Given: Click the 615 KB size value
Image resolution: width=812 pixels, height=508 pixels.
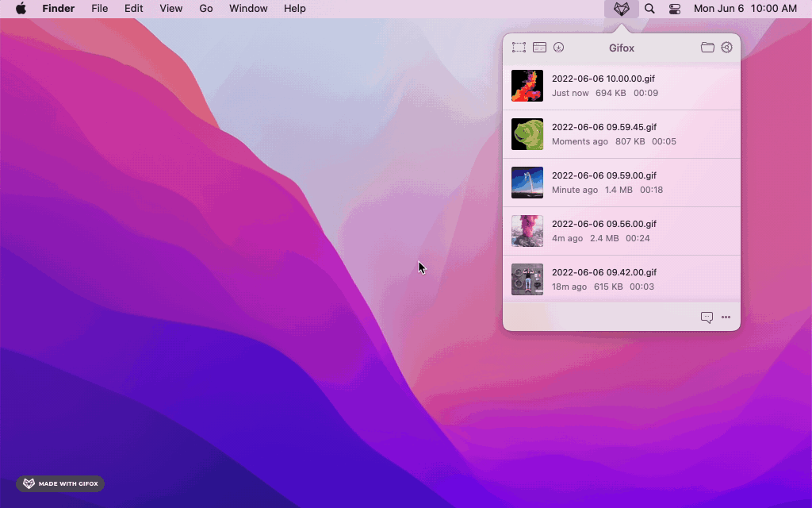Looking at the screenshot, I should [608, 287].
